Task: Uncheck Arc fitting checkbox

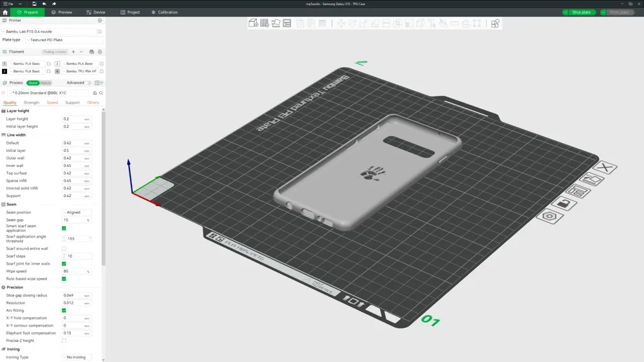Action: [64, 310]
